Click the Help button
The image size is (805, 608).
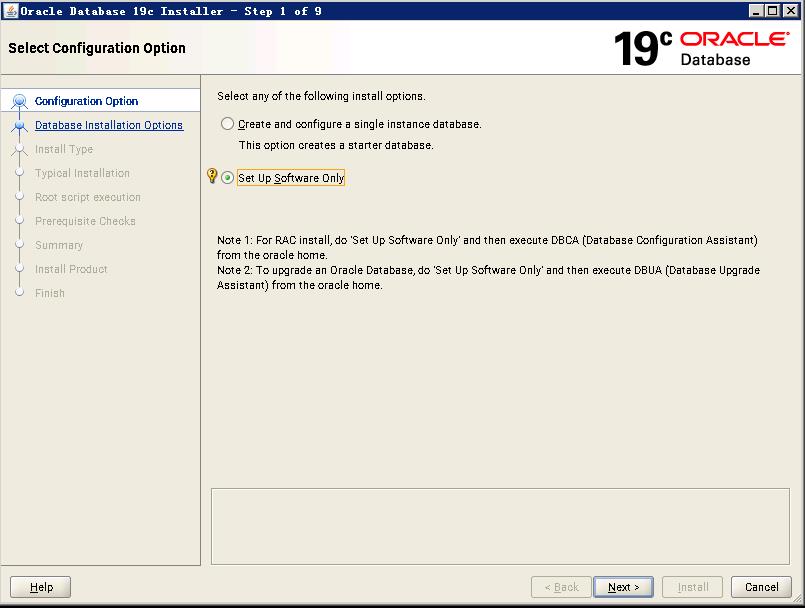point(41,587)
